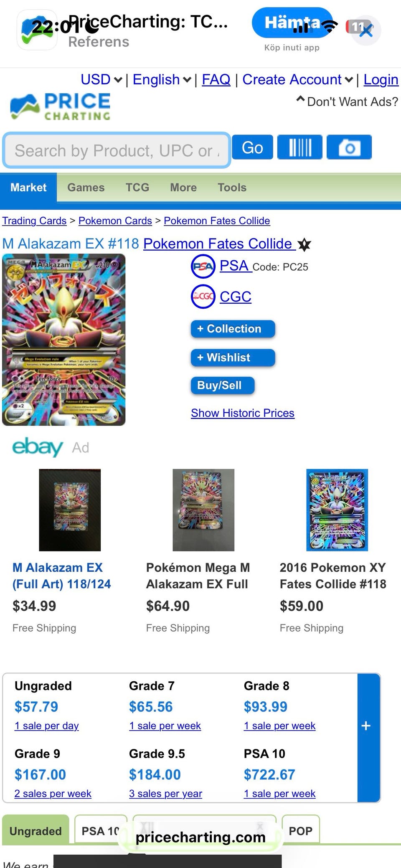The image size is (401, 868).
Task: Close the app banner with X
Action: (x=366, y=30)
